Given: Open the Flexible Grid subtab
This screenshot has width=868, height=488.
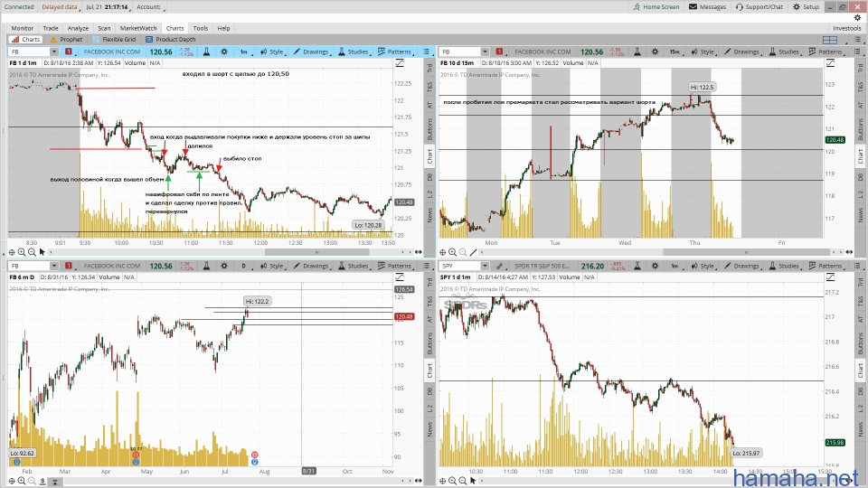Looking at the screenshot, I should coord(114,39).
